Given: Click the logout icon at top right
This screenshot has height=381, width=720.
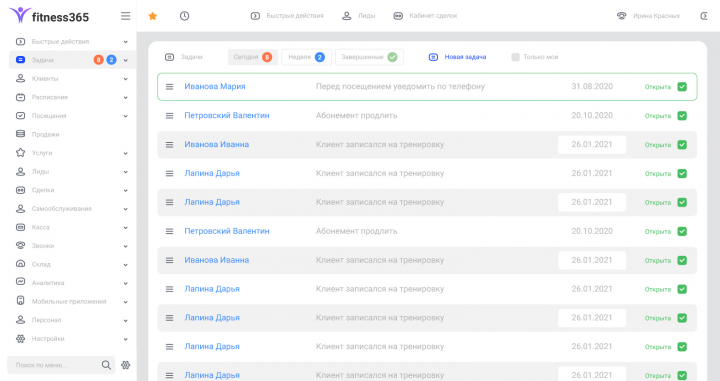Looking at the screenshot, I should point(704,16).
